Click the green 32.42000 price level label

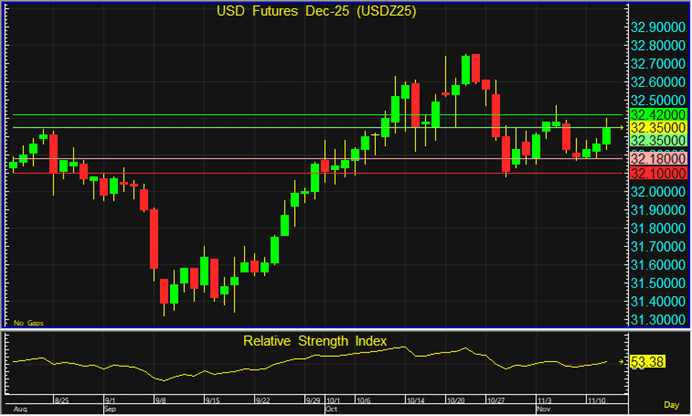tap(658, 115)
